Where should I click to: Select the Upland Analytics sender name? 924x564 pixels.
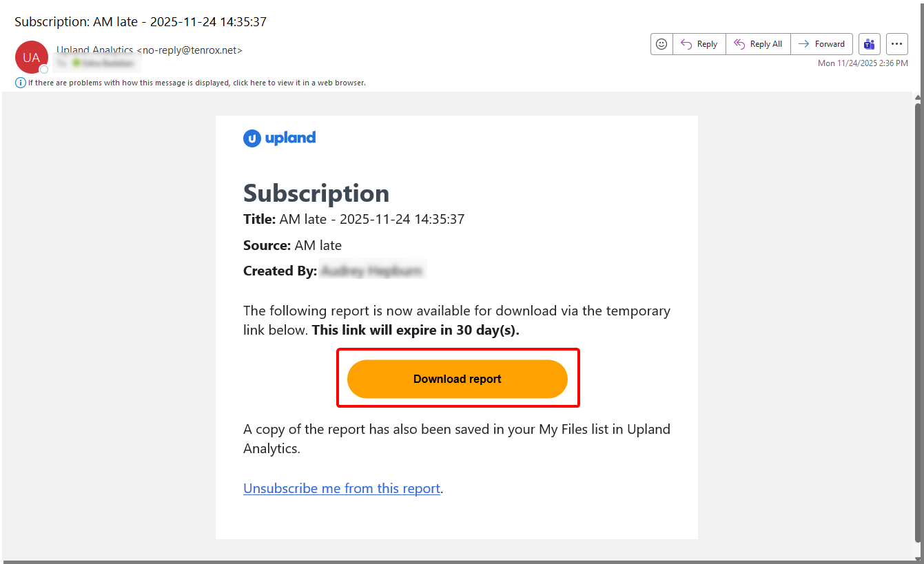tap(95, 50)
